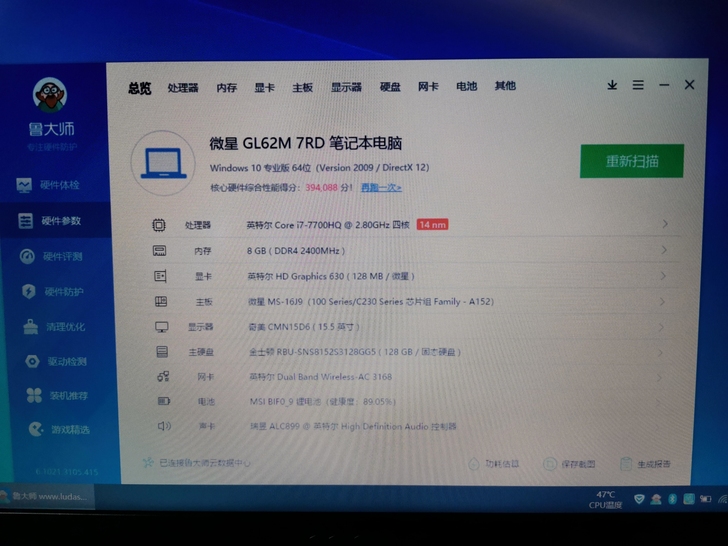728x546 pixels.
Task: Open 鲁大师 taskbar button
Action: [x=46, y=497]
